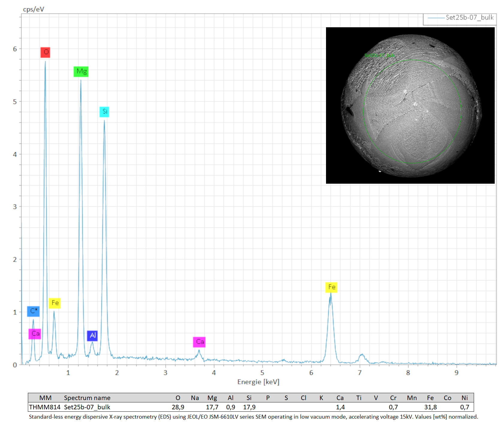Viewport: 504px width, 424px height.
Task: Select the green Mg peak label
Action: [x=81, y=71]
